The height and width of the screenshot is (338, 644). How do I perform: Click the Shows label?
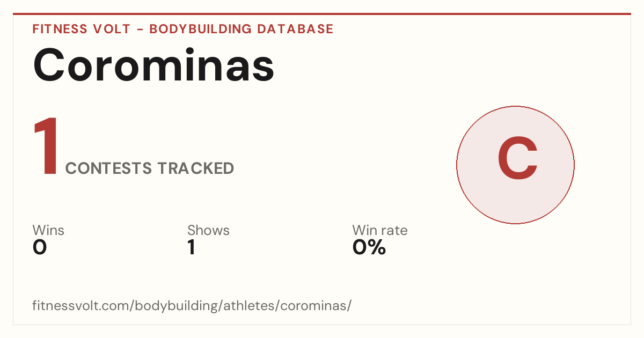coord(208,230)
